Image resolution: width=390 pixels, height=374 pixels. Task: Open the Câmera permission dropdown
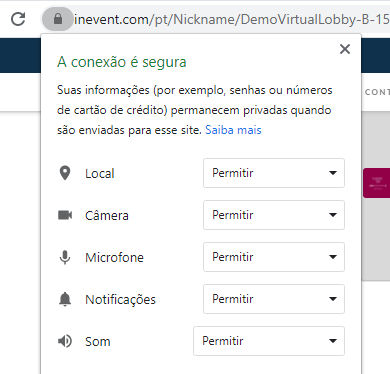tap(274, 215)
